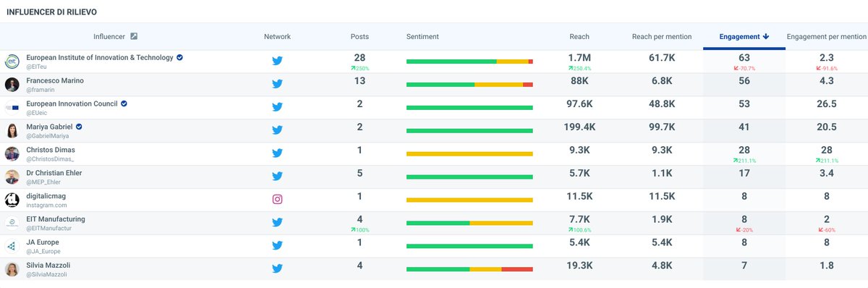Click Silvia Mazzoli's profile avatar
The height and width of the screenshot is (288, 868).
(12, 269)
